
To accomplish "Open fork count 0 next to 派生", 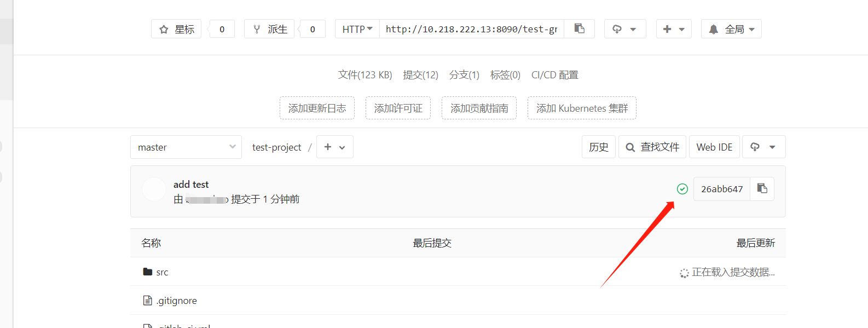I will click(313, 29).
